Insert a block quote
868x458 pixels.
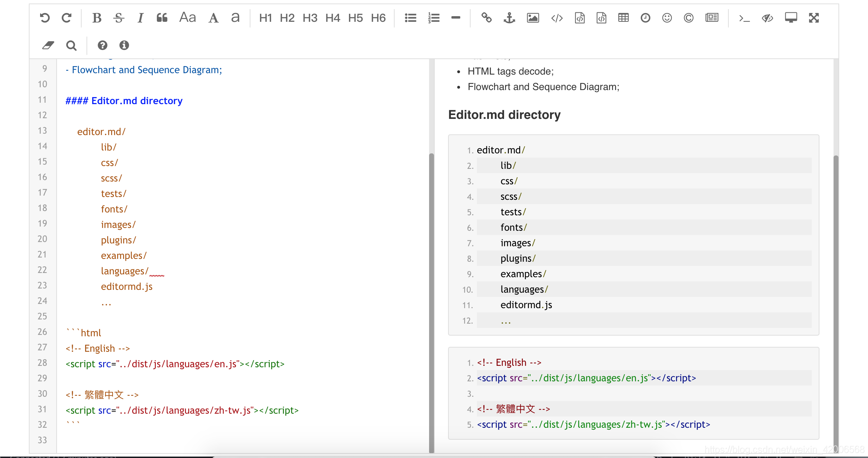click(x=162, y=18)
